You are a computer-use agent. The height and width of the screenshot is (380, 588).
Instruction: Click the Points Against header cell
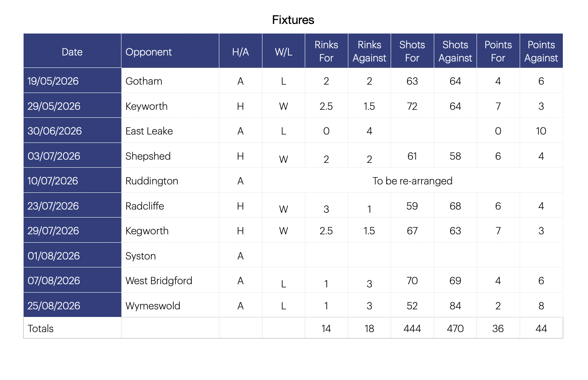(x=541, y=51)
